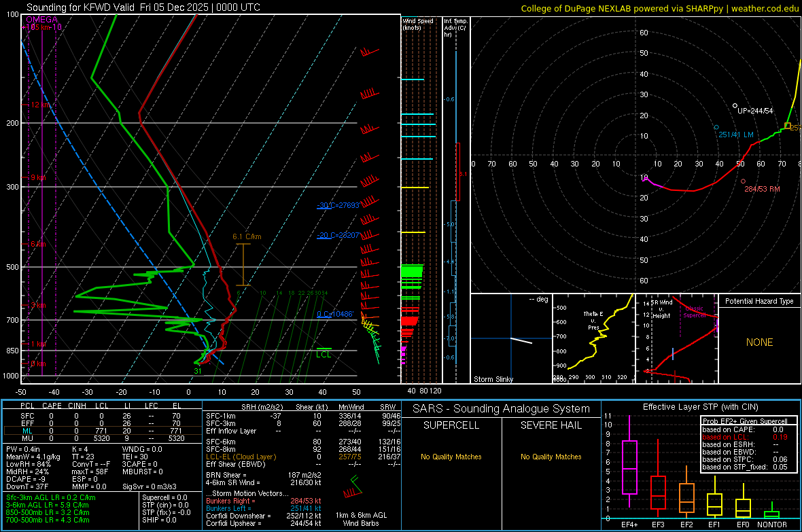Click the 'SARS - Sounding Analogue System' title
This screenshot has height=532, width=802.
(501, 409)
